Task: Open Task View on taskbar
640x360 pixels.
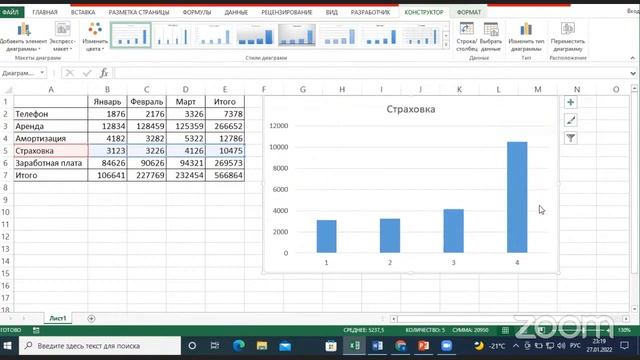Action: [215, 346]
